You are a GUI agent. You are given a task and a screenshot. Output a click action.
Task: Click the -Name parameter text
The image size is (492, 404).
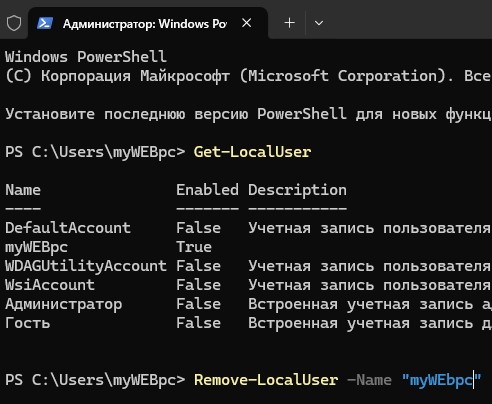tap(369, 380)
